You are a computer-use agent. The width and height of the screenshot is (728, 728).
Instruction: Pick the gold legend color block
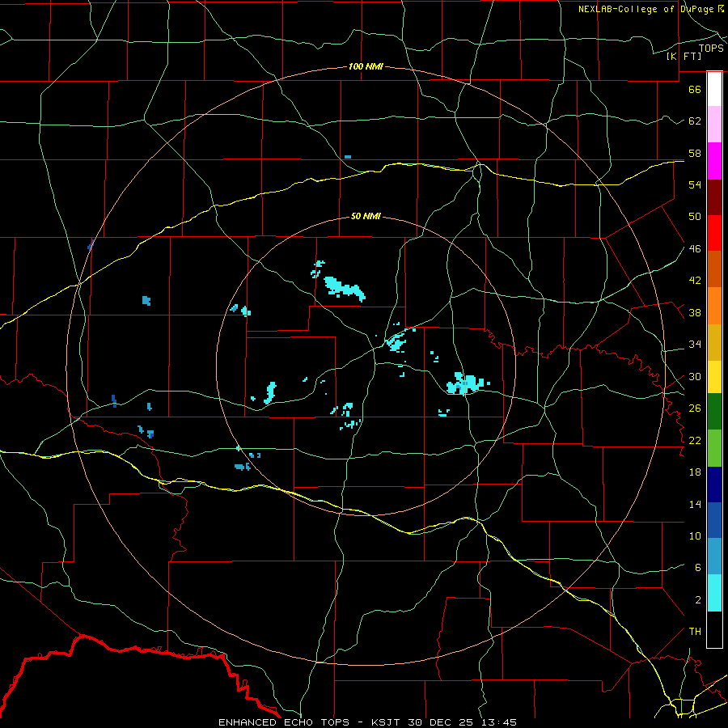[714, 342]
